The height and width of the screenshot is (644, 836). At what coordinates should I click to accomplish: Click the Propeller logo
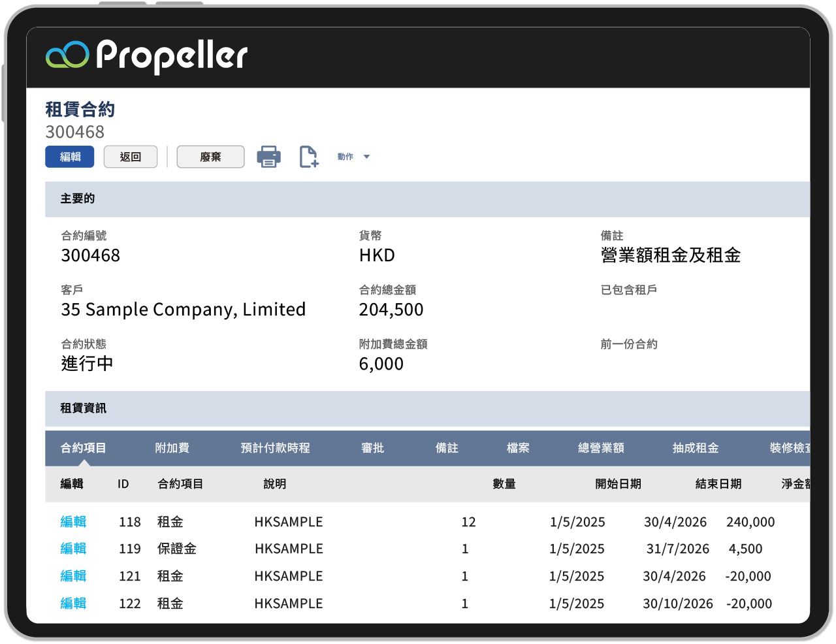point(147,56)
